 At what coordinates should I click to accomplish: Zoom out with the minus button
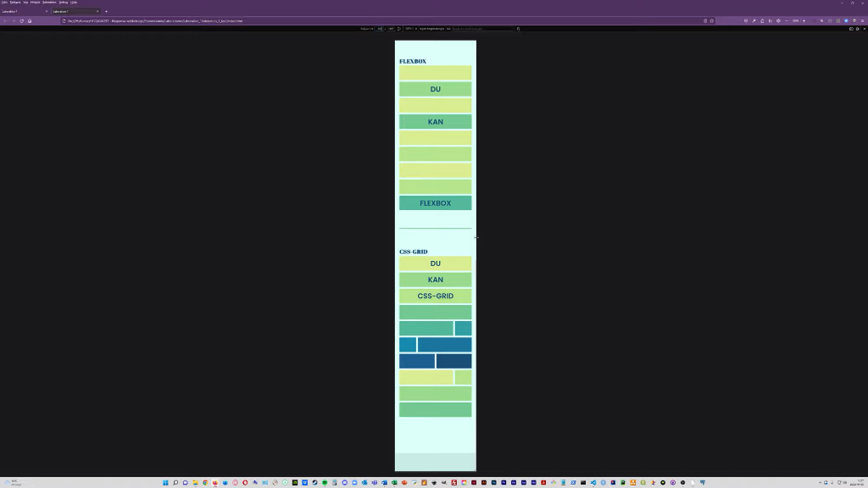click(x=787, y=21)
